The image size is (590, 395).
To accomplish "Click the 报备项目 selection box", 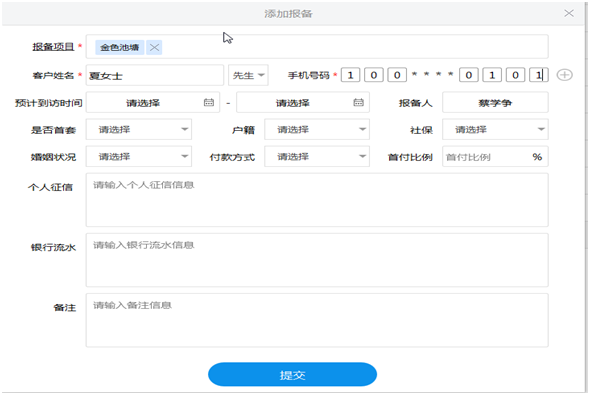I will tap(317, 47).
